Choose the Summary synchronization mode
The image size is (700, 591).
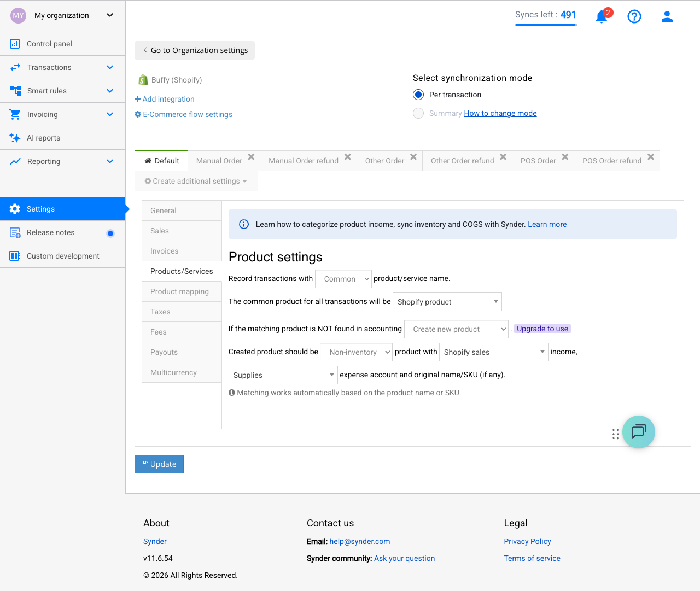(418, 113)
